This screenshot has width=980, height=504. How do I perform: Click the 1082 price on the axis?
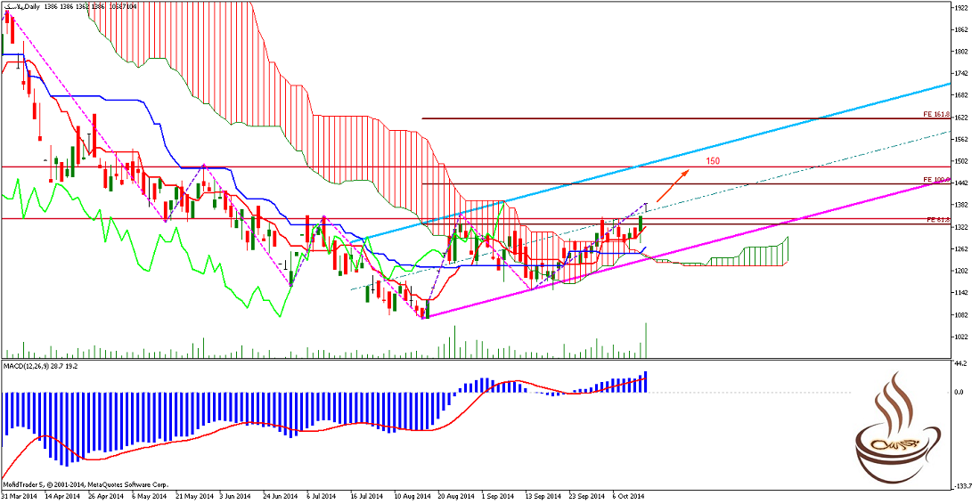pos(961,315)
